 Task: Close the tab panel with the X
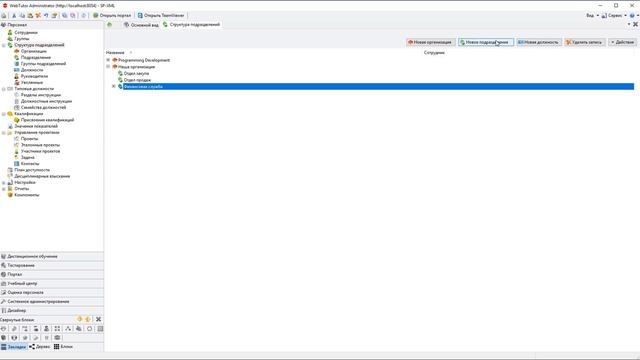point(635,24)
